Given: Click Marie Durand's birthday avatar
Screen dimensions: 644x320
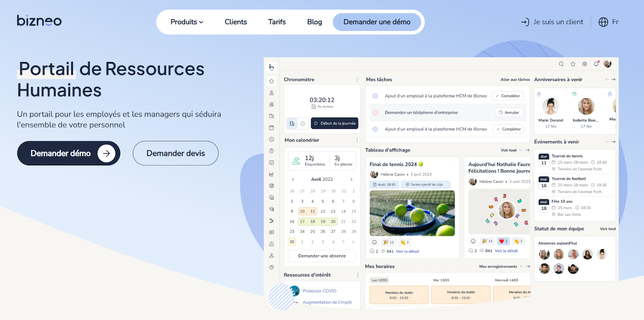Looking at the screenshot, I should coord(551,106).
